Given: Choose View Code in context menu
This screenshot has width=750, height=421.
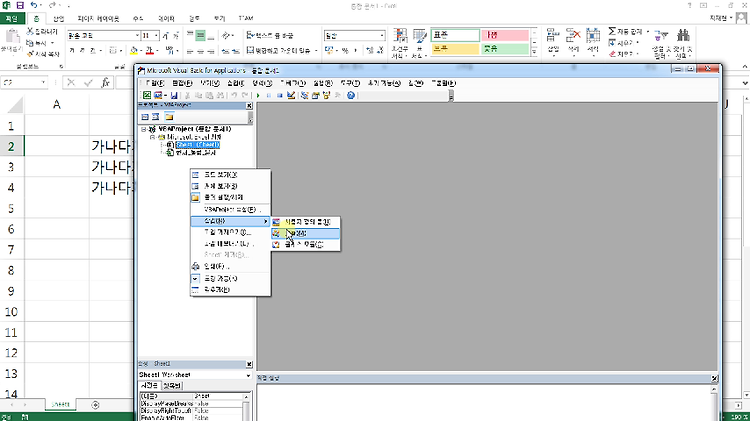Looking at the screenshot, I should click(220, 175).
